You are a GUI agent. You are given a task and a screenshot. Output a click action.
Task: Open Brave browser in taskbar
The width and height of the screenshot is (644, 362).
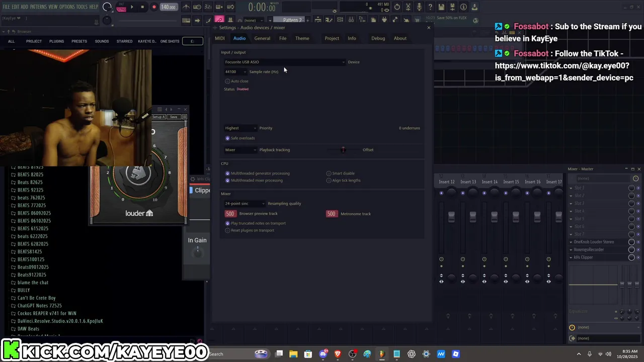pyautogui.click(x=338, y=354)
